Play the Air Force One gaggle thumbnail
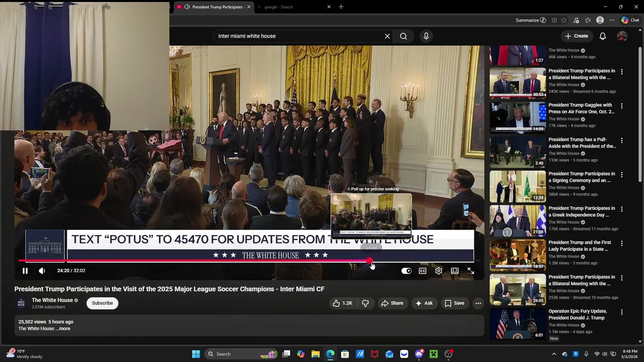 518,118
